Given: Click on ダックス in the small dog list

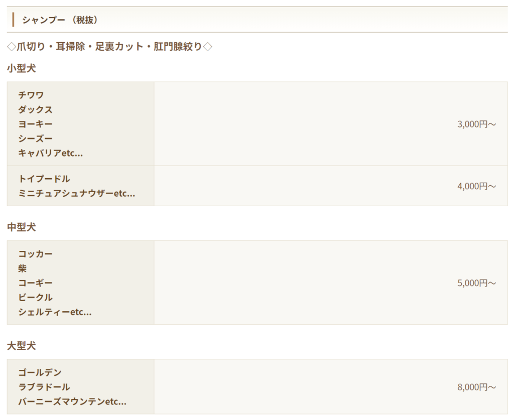Looking at the screenshot, I should tap(35, 109).
